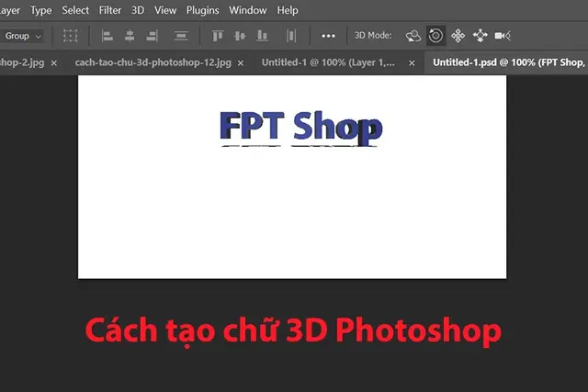Select Pan the 3D Camera mode

(x=458, y=36)
